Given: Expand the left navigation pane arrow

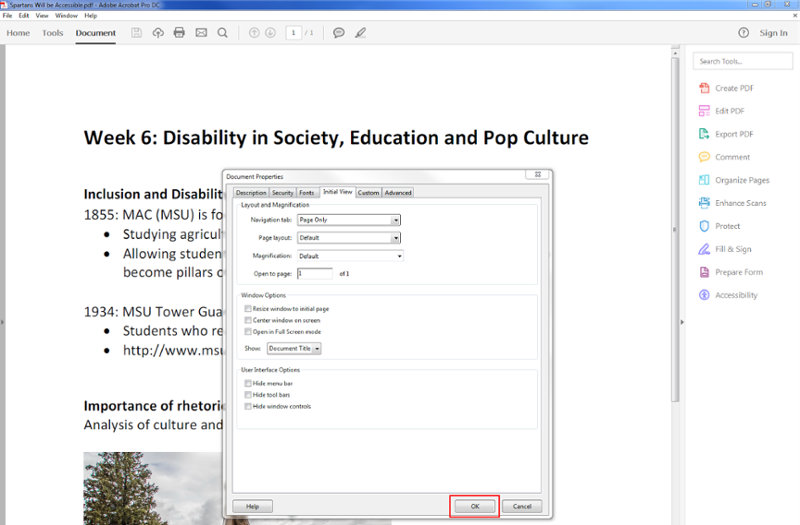Looking at the screenshot, I should [x=2, y=322].
